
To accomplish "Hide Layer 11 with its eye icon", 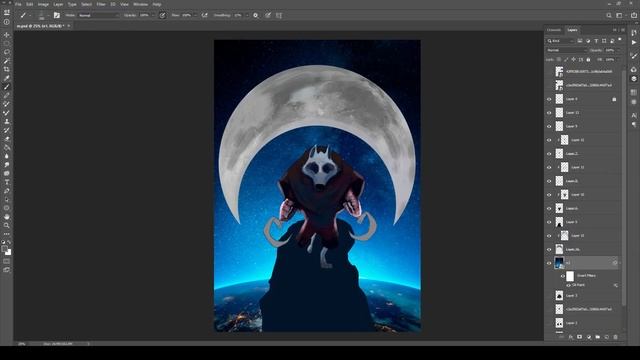I will click(549, 113).
